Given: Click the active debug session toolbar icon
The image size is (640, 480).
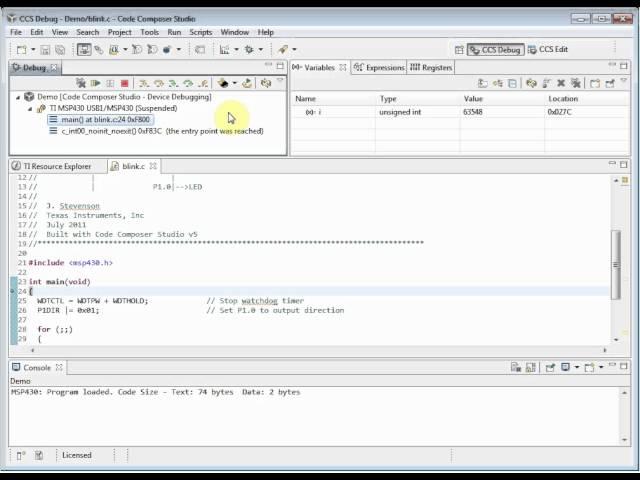Looking at the screenshot, I should tap(84, 50).
